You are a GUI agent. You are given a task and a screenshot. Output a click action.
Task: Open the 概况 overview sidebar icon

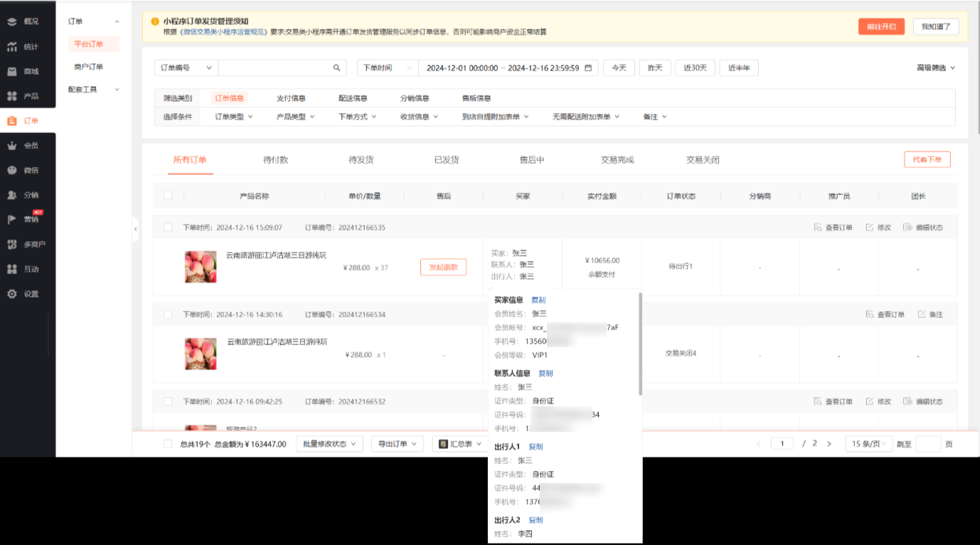click(12, 21)
